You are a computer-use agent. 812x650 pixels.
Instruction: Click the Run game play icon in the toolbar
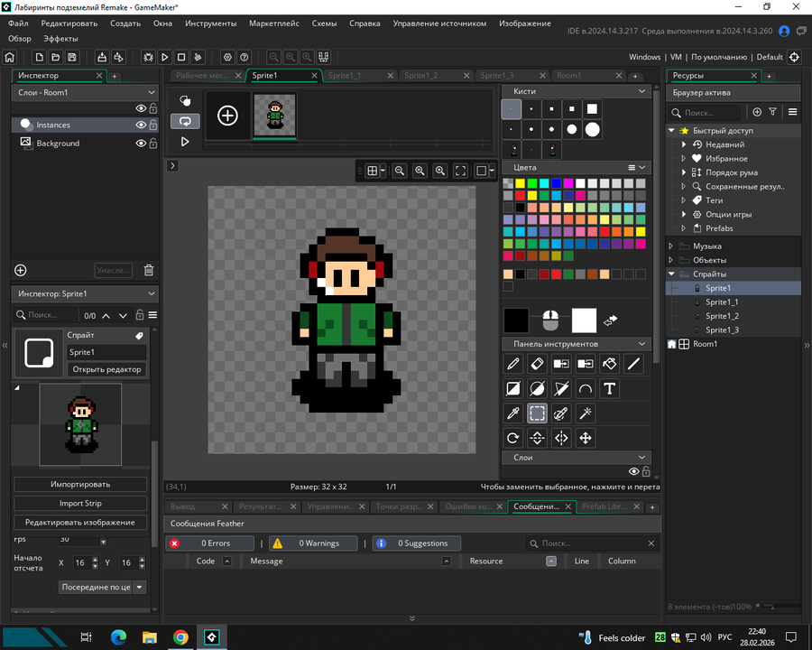(x=165, y=57)
